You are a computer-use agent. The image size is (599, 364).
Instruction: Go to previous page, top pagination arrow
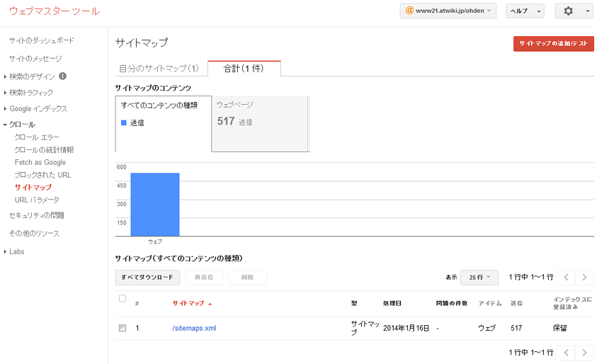click(x=566, y=278)
